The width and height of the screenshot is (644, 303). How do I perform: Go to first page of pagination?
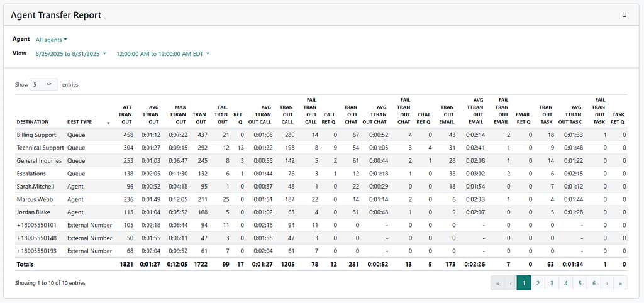497,283
